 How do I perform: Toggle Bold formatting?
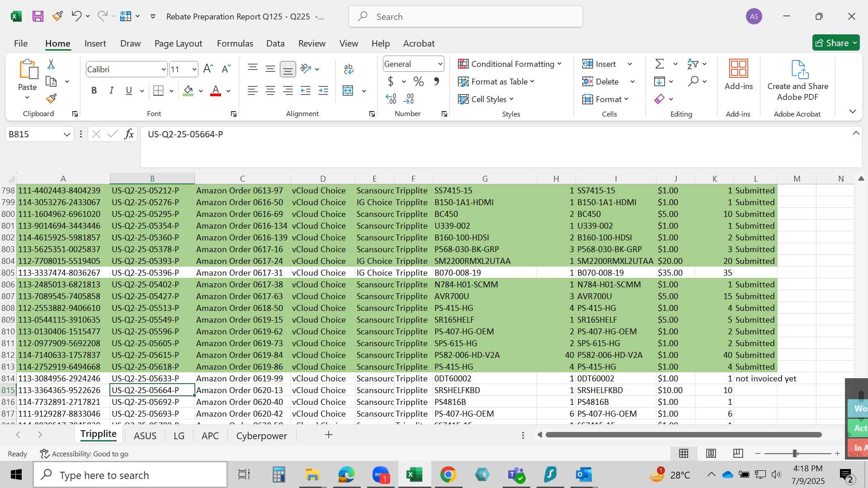[94, 91]
